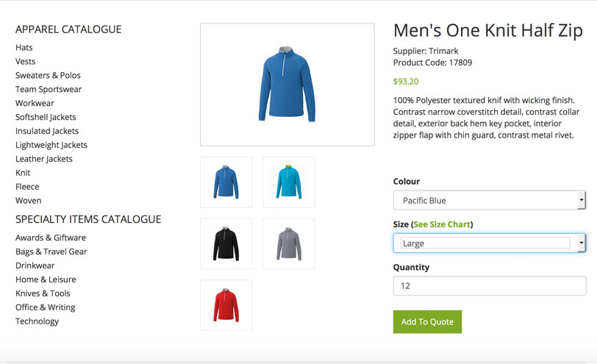Open the Fleece category
Screen dimensions: 597x364
click(27, 187)
